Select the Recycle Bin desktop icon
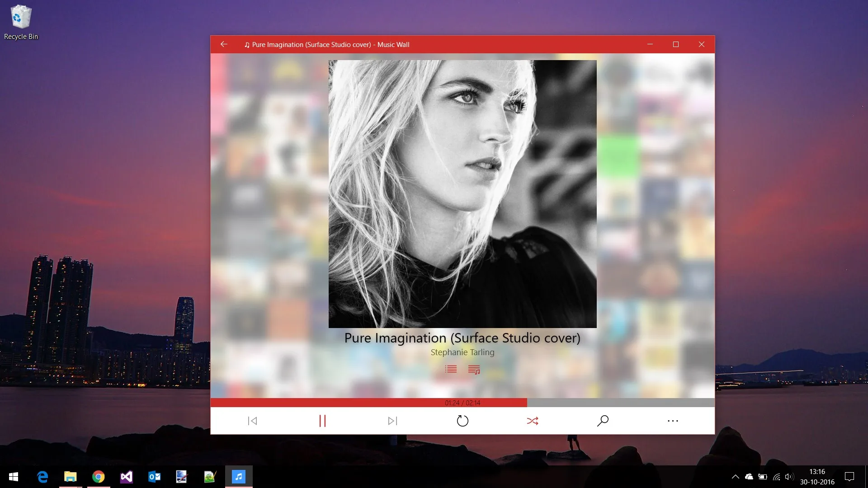This screenshot has width=868, height=488. [21, 22]
